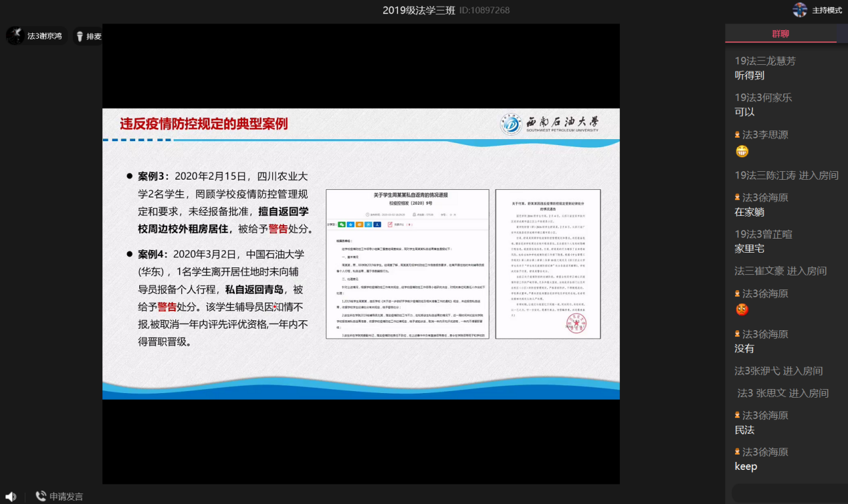Screen dimensions: 848x504
Task: Click the 法3张洢弋 进入房间 notice
Action: click(778, 371)
